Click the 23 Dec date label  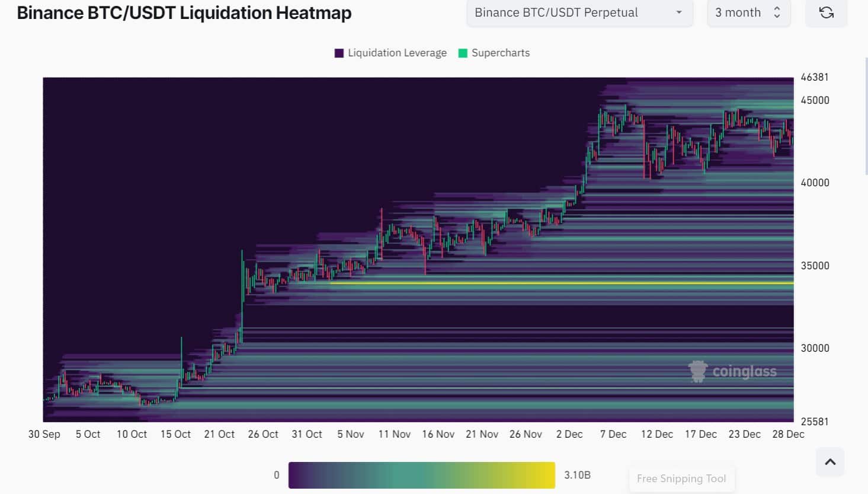[745, 434]
